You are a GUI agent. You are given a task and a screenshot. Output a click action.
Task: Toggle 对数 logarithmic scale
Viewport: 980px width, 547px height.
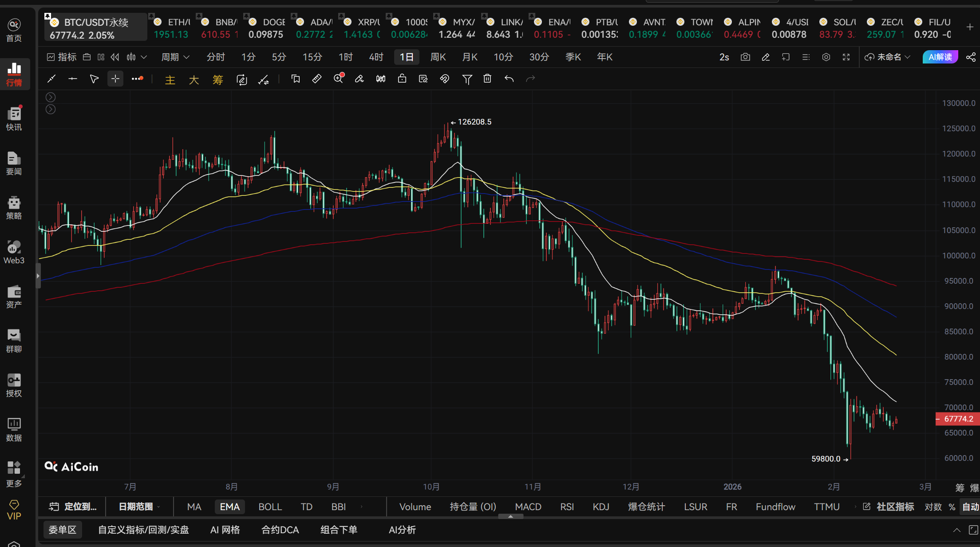click(933, 507)
